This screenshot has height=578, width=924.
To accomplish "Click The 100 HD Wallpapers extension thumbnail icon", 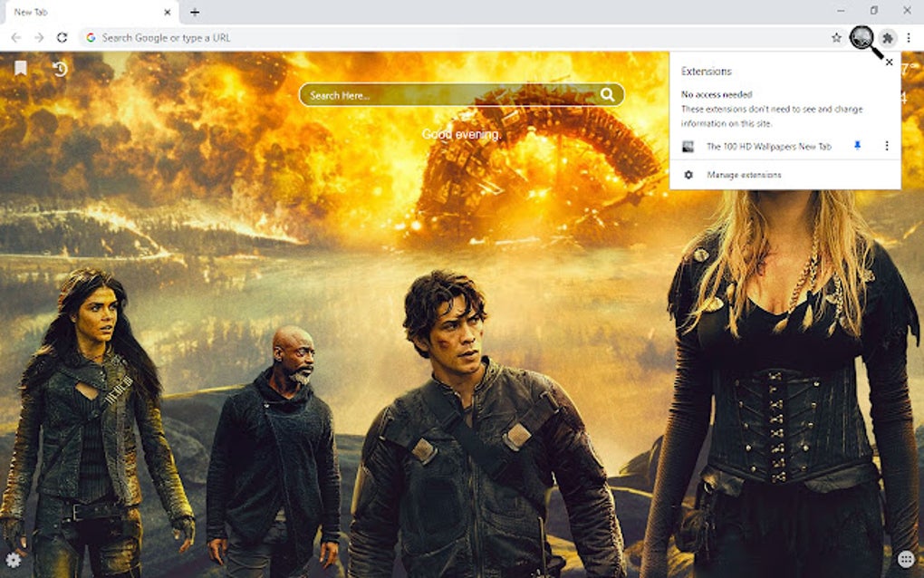I will tap(688, 146).
